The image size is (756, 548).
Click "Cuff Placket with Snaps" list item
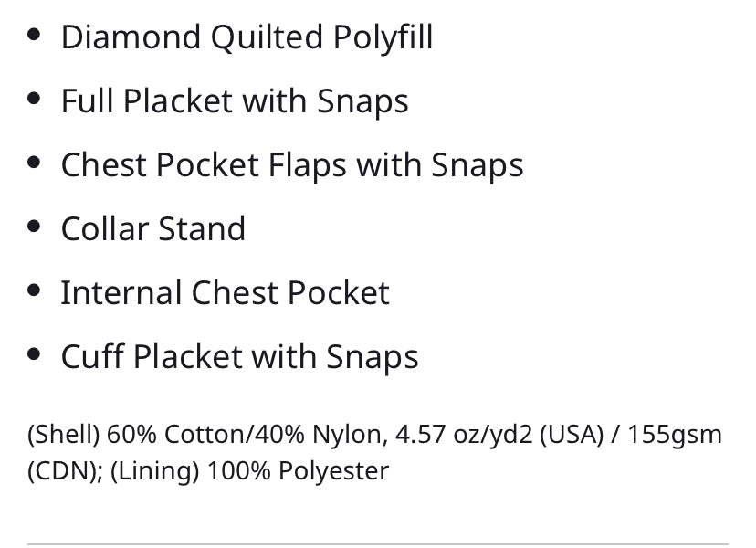coord(239,356)
